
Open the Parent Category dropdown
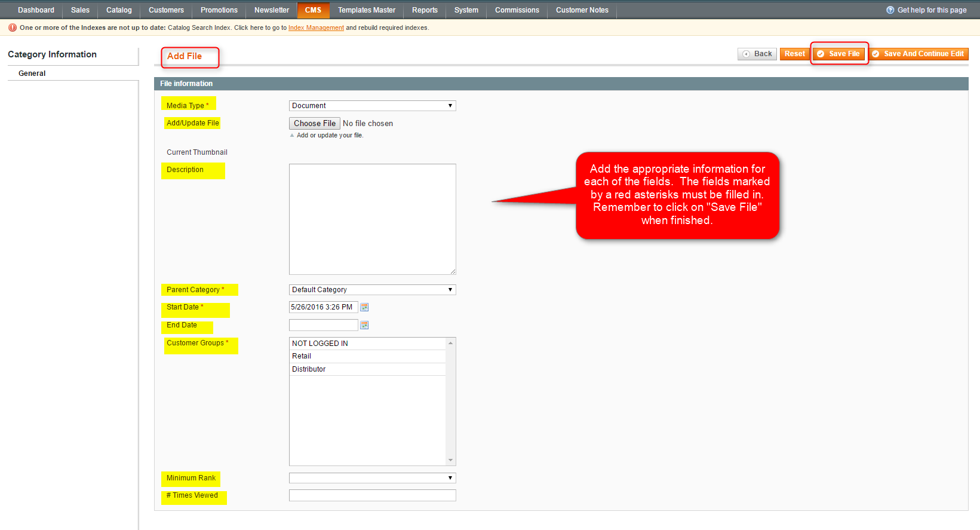[x=372, y=290]
